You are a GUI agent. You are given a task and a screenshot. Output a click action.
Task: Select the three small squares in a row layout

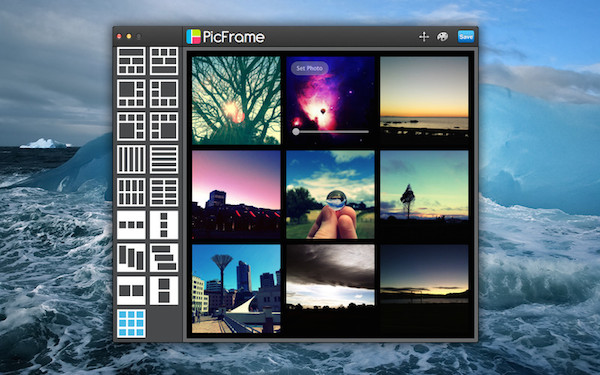coord(131,225)
